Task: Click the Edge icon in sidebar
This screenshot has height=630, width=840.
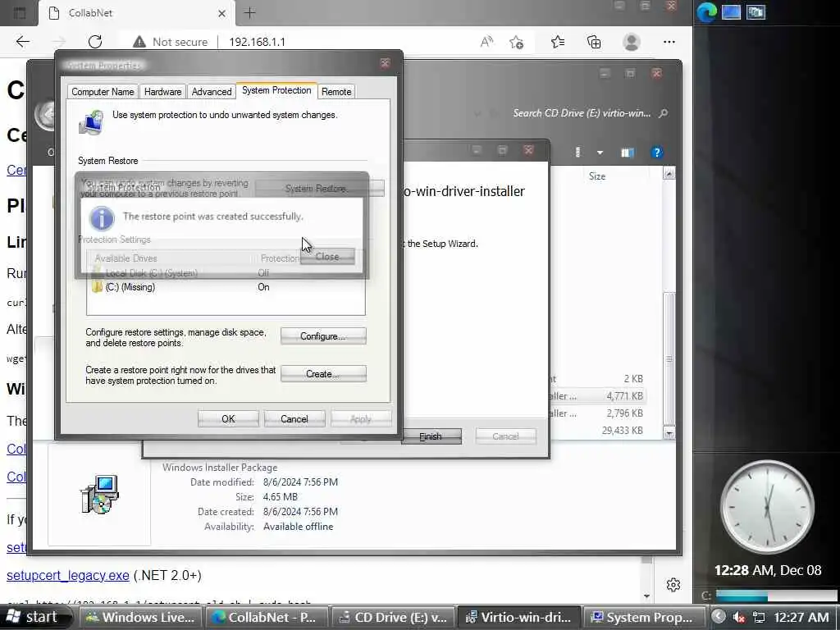Action: click(x=706, y=11)
